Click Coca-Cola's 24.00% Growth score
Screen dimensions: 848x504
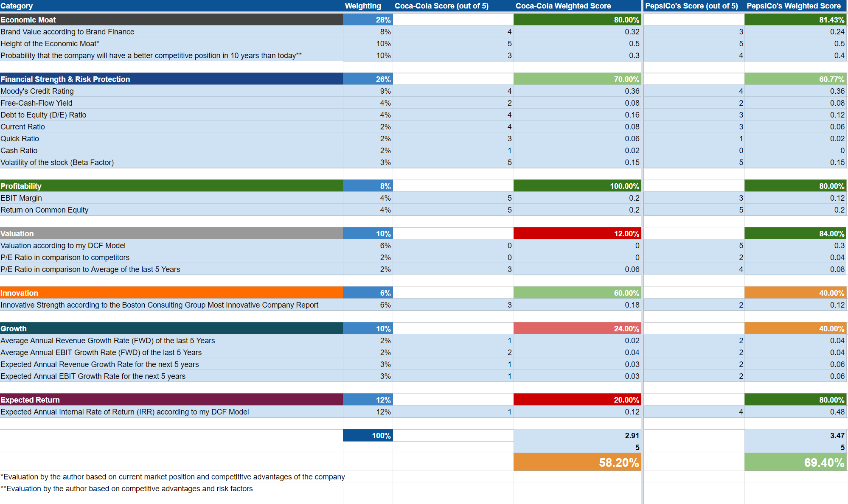pos(577,328)
